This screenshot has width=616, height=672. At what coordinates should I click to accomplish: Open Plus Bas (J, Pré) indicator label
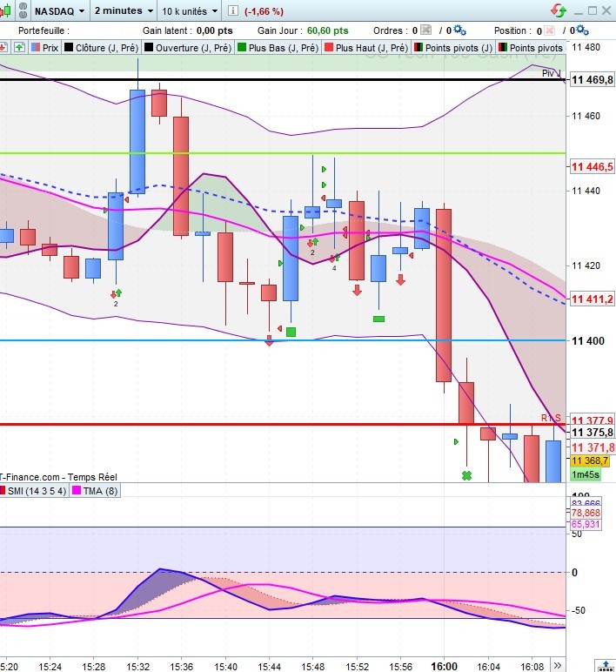click(x=278, y=48)
